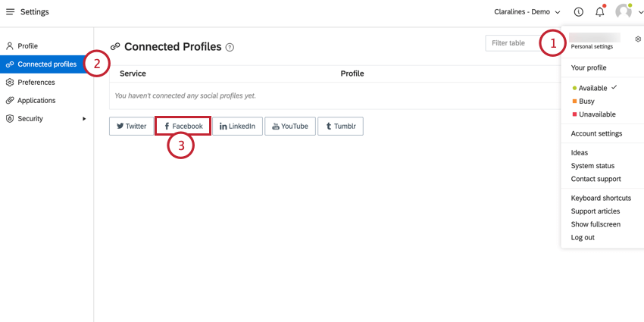Set status to Busy
Viewport: 644px width, 322px height.
583,101
